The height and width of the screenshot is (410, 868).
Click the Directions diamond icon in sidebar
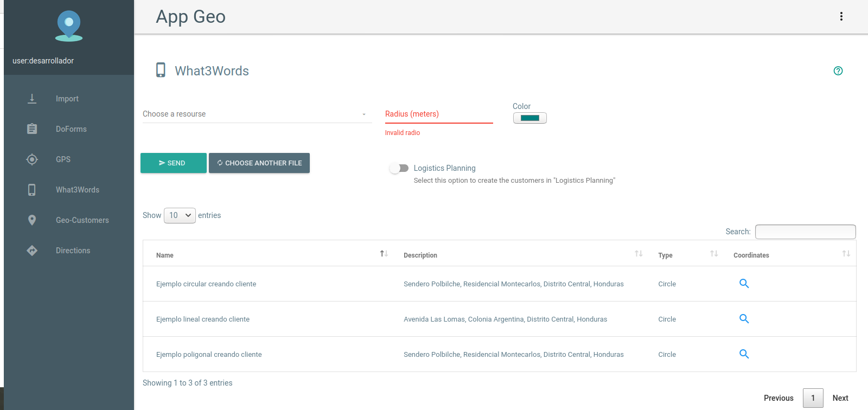(x=32, y=251)
